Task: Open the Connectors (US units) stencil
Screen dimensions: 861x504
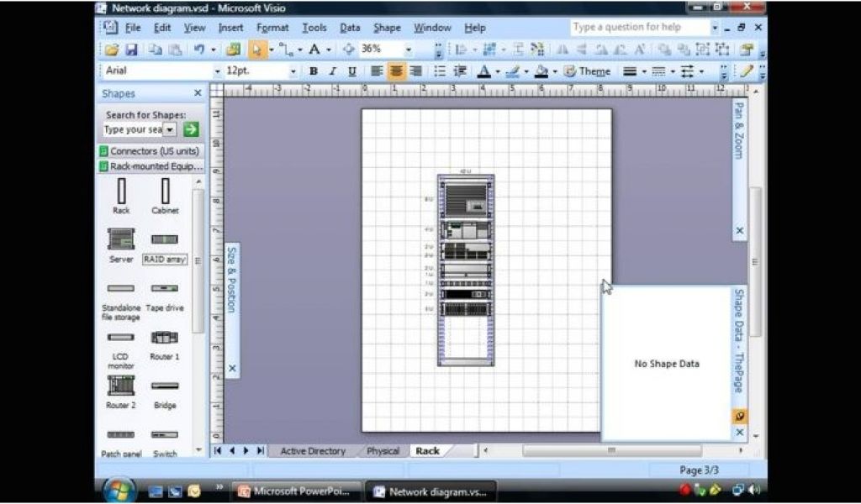Action: [x=150, y=151]
